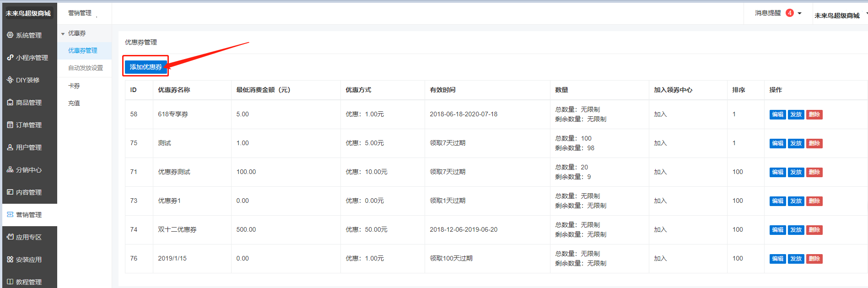Select 自动发放设置 in the submenu

point(86,68)
